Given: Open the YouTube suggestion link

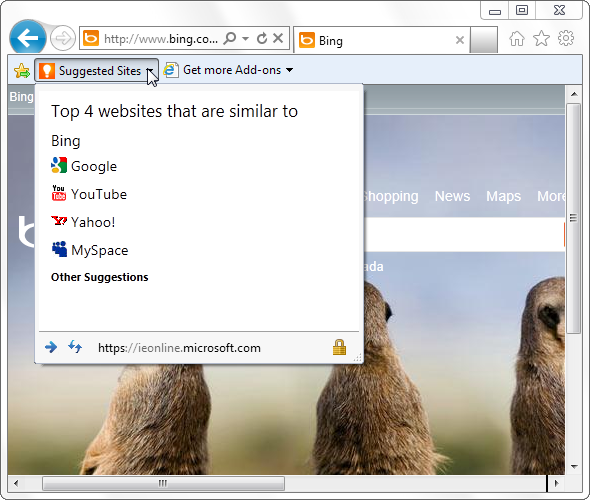Looking at the screenshot, I should (99, 194).
